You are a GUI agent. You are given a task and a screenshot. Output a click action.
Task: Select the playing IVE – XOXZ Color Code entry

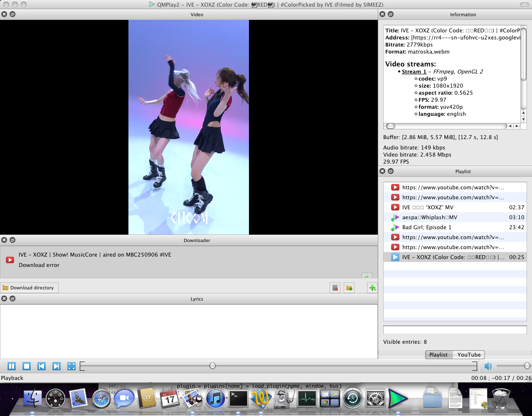pyautogui.click(x=455, y=257)
